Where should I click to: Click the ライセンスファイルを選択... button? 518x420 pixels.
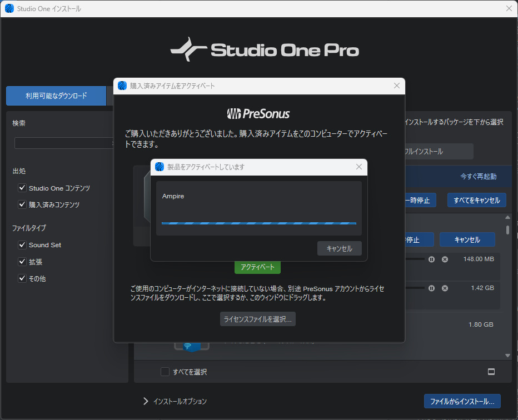click(257, 319)
